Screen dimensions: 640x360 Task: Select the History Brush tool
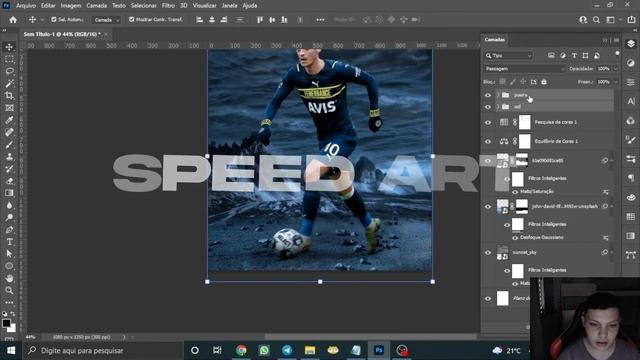click(9, 169)
